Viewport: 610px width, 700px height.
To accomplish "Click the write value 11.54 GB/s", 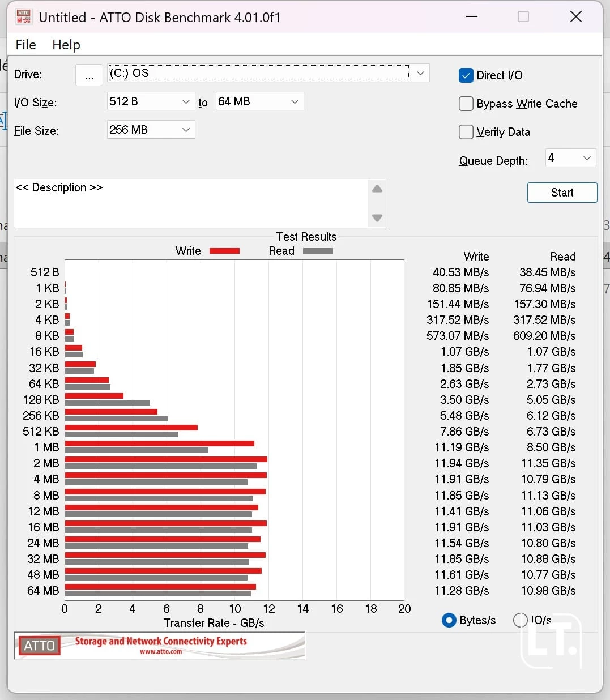I will (x=462, y=543).
